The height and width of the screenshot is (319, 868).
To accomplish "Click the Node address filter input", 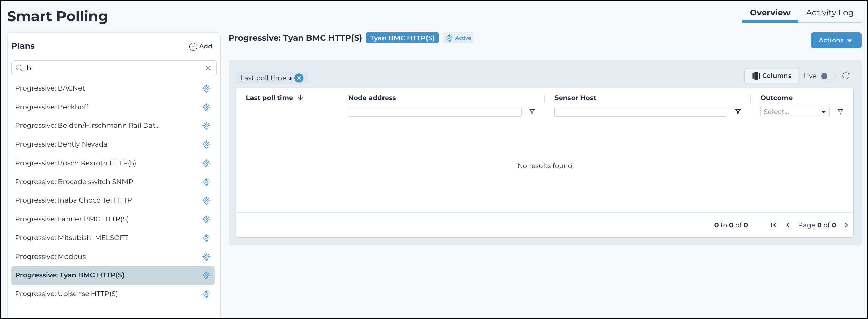I will tap(435, 112).
